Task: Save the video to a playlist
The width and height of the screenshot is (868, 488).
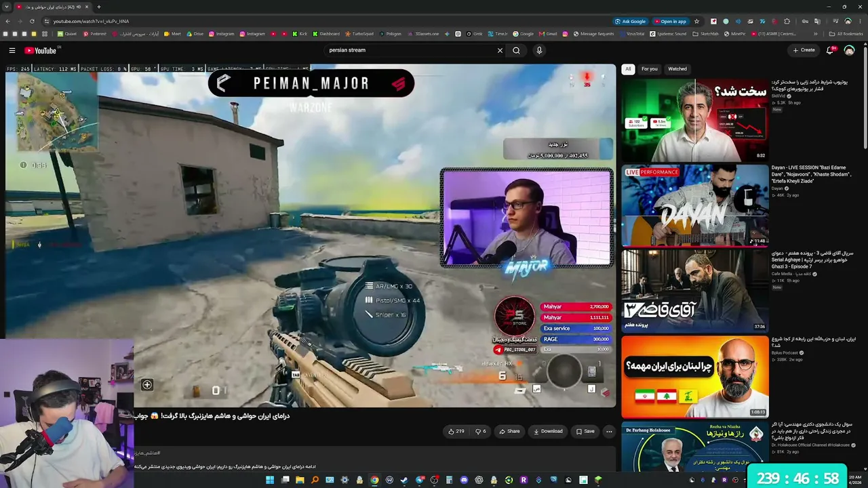Action: 585,431
